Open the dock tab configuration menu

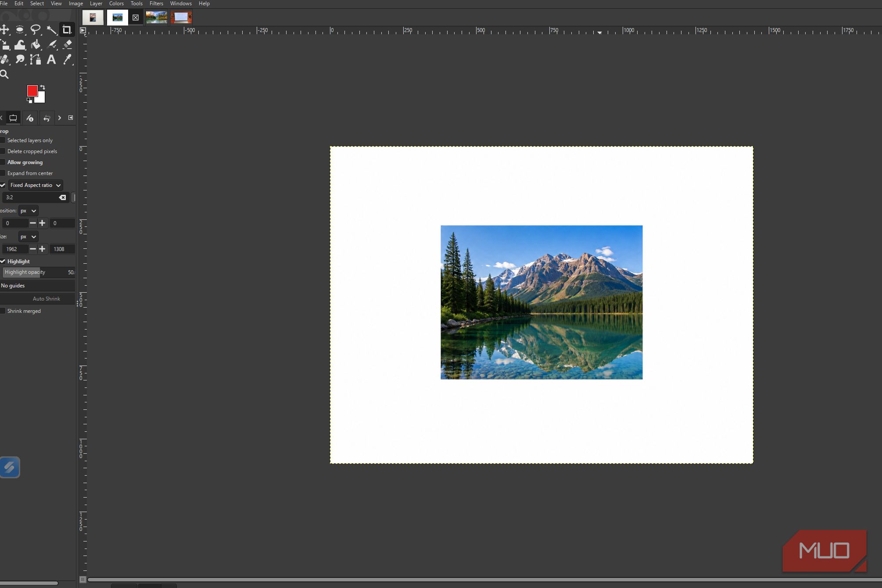click(x=71, y=118)
